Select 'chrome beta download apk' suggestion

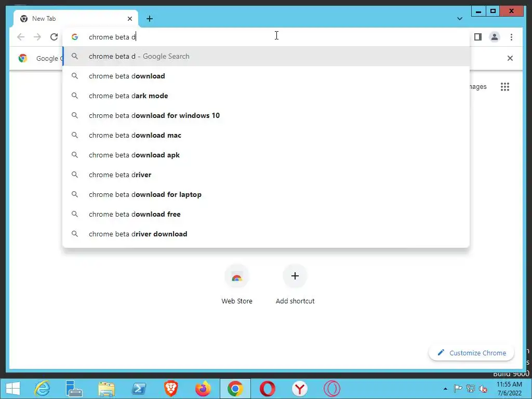[267, 155]
